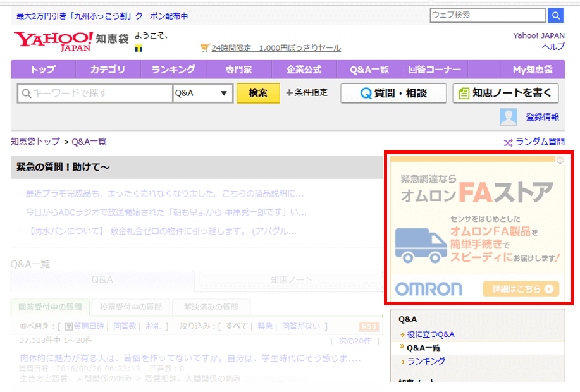Click the blue web search magnifier button
Image resolution: width=580 pixels, height=392 pixels.
[555, 15]
